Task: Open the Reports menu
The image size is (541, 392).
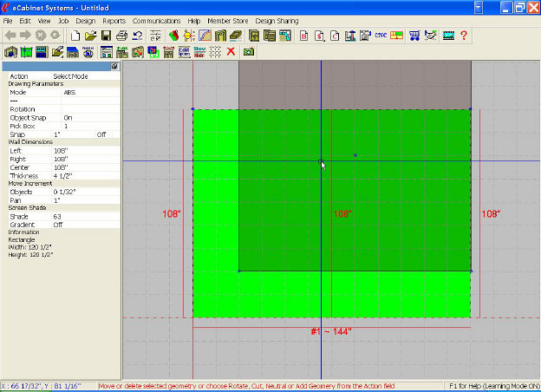Action: pos(114,21)
